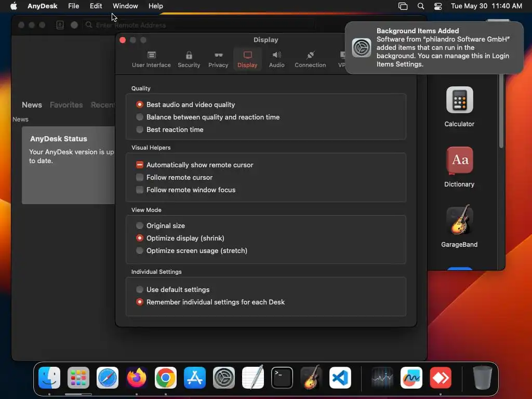Select the Display settings tab

[247, 59]
